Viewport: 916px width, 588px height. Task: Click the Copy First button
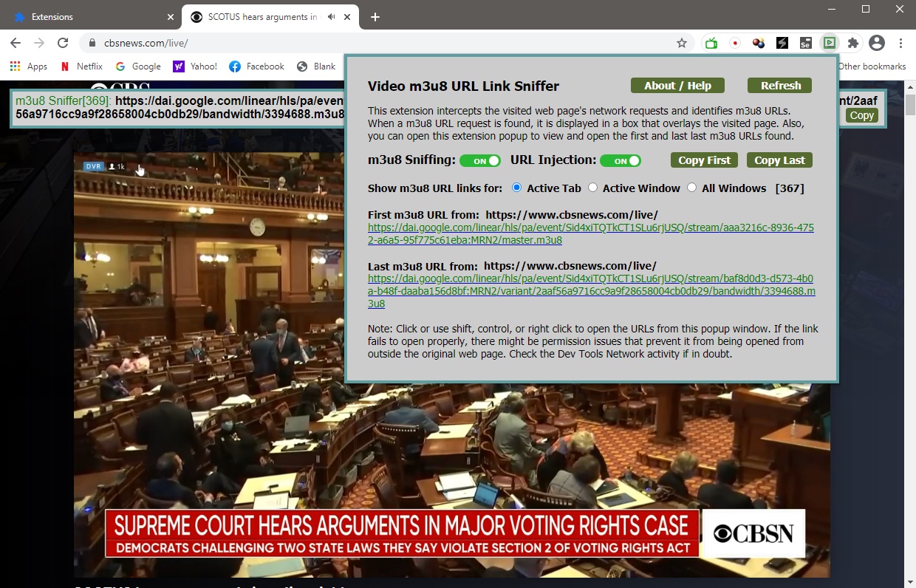pyautogui.click(x=704, y=160)
